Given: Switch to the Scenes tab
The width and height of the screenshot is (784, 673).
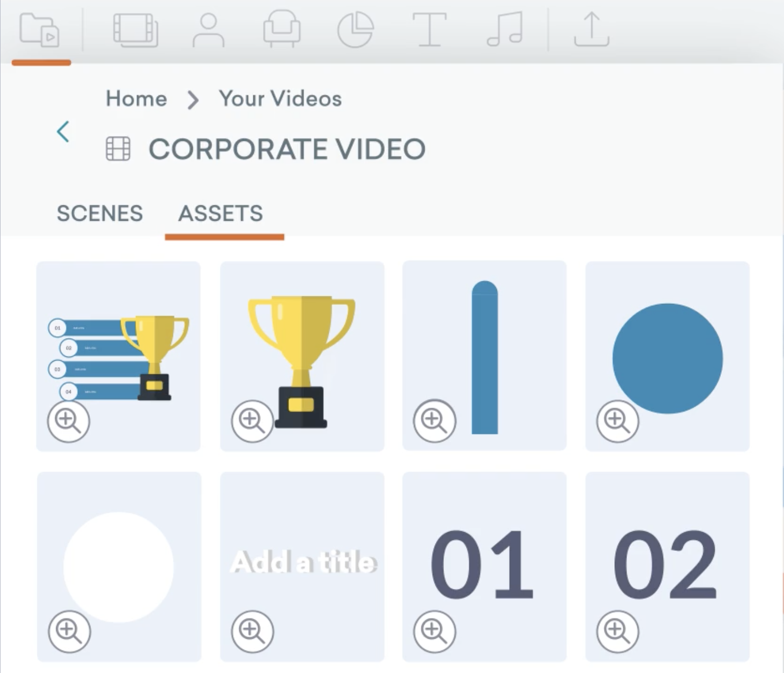Looking at the screenshot, I should (x=100, y=213).
